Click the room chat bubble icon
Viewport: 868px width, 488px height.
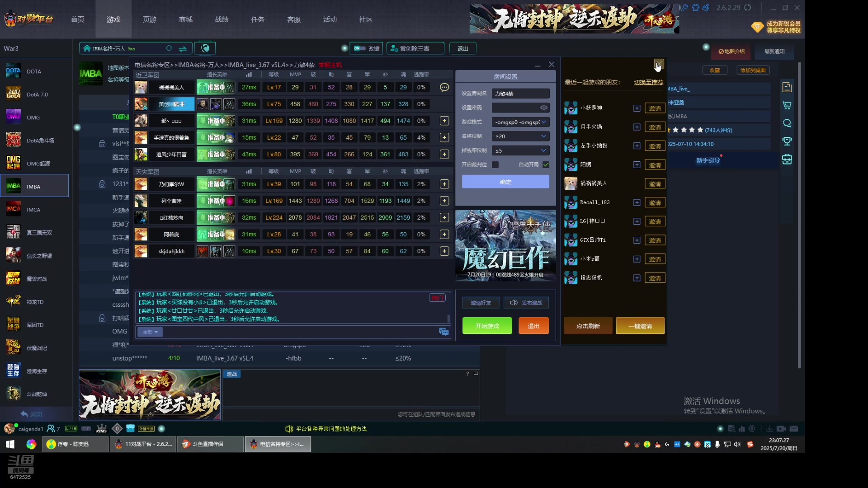pos(444,87)
